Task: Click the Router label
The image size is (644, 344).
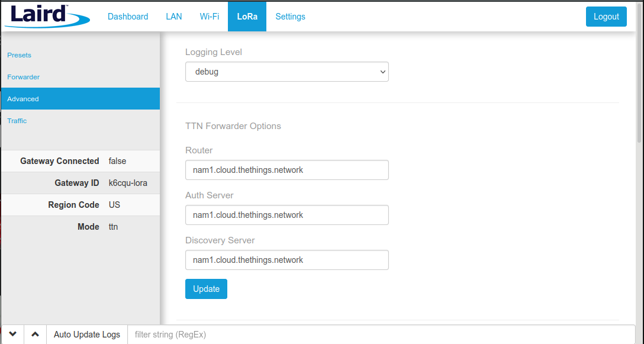Action: coord(199,150)
